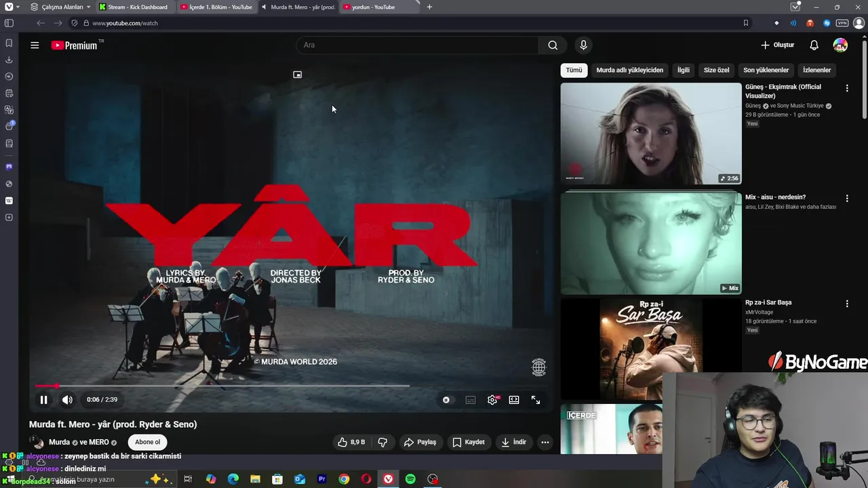Toggle the browser side panel

[x=9, y=23]
